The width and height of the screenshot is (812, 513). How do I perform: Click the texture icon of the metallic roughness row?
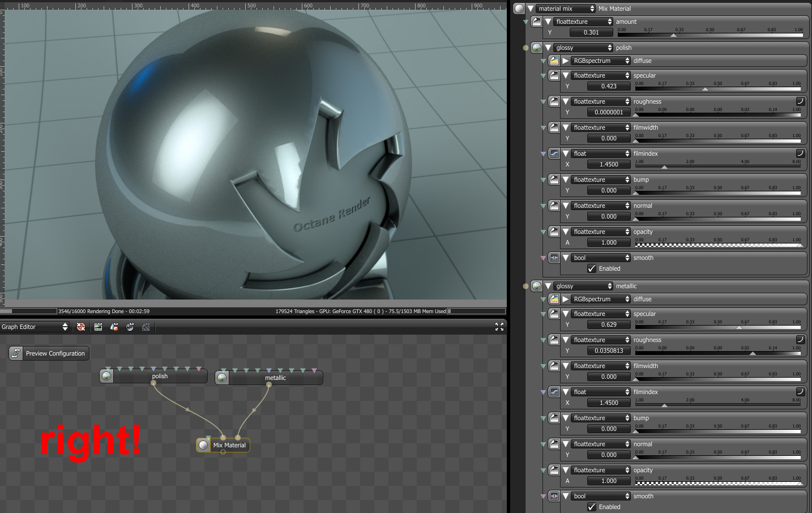(x=554, y=340)
